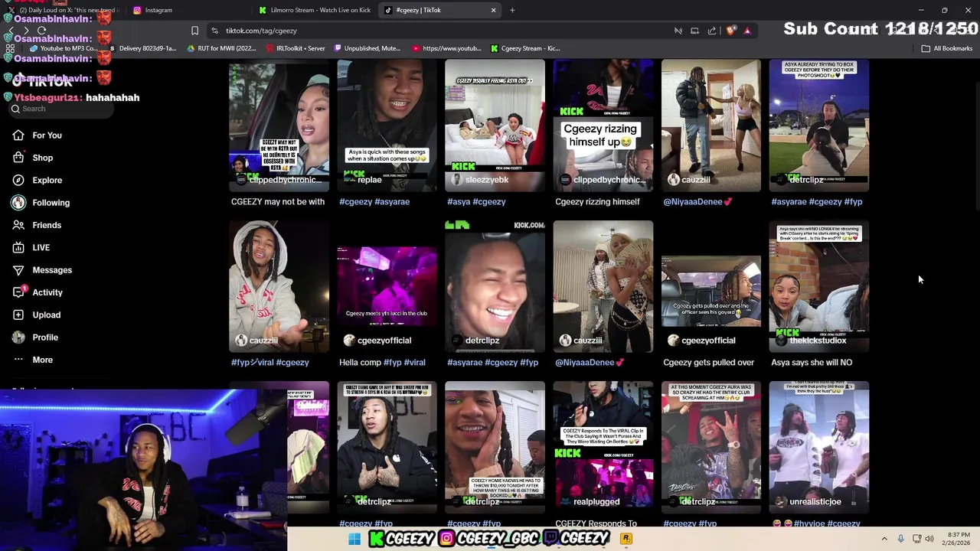Open RUT for MWII bookmark
Image resolution: width=980 pixels, height=551 pixels.
point(221,48)
